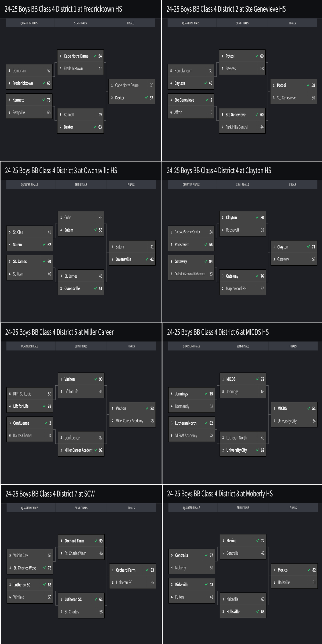Open Maplewood-RH semi-finals entry
Screen dimensions: 322x644
236,289
